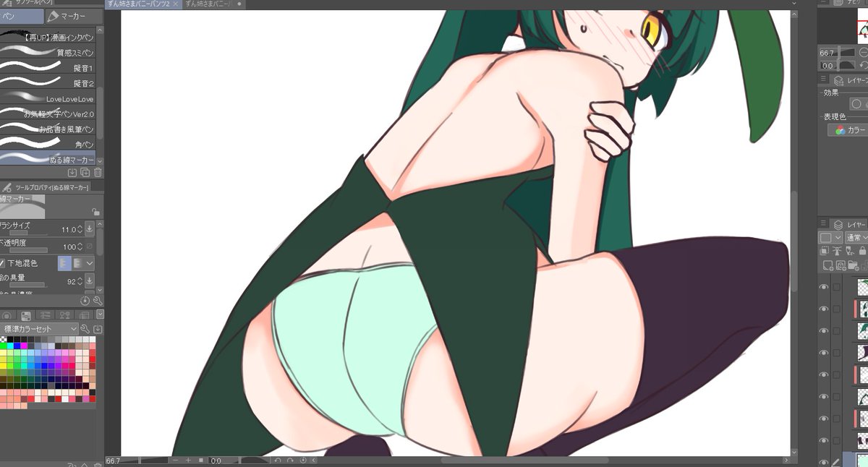Delete the selected sub tool with trash icon

[98, 173]
